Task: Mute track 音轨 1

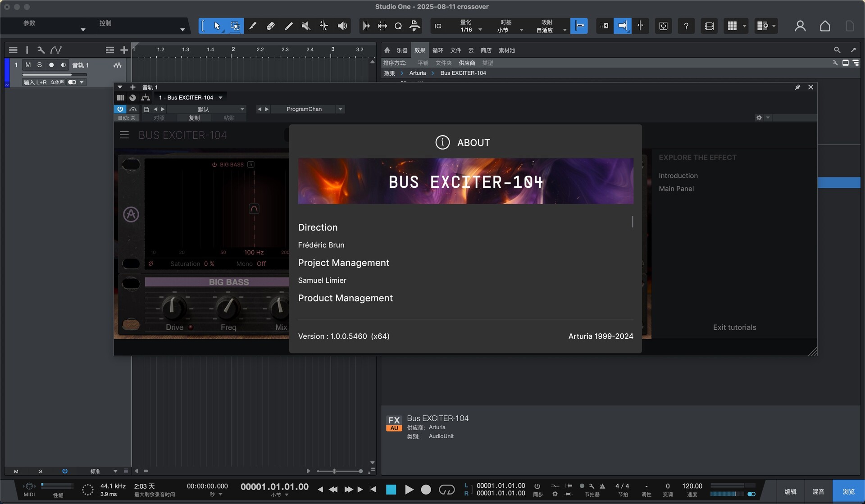Action: click(28, 65)
